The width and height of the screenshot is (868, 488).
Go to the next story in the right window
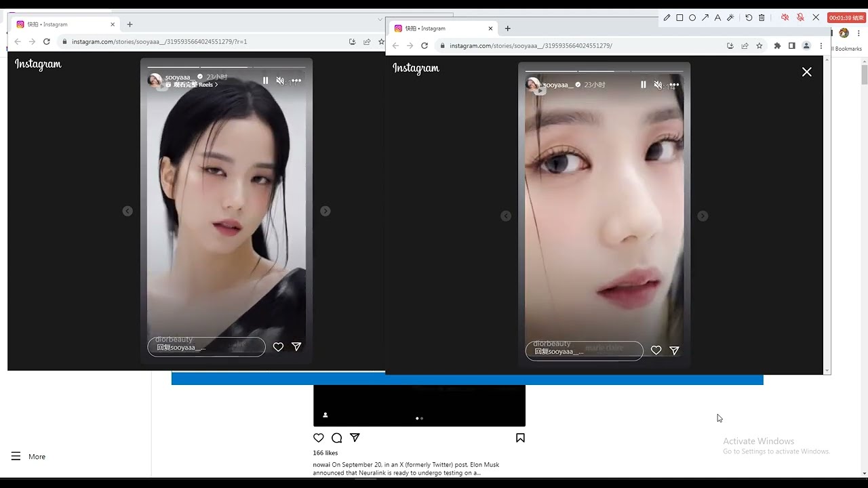click(703, 216)
